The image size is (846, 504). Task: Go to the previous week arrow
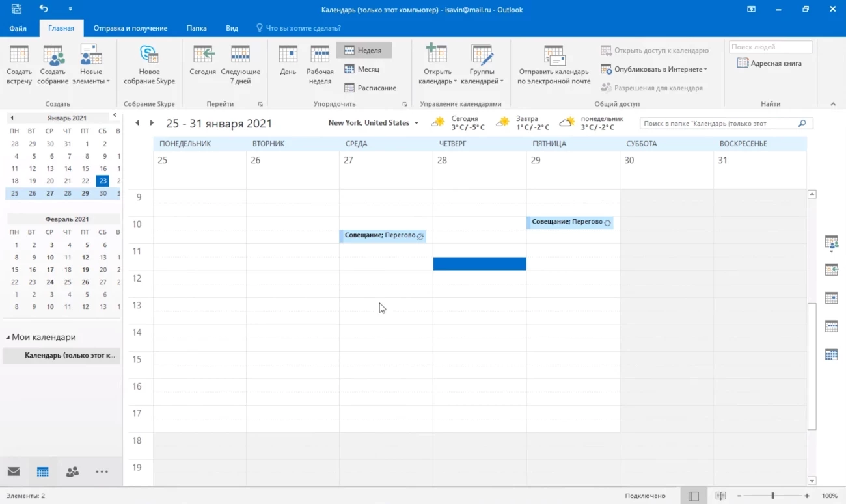[137, 123]
